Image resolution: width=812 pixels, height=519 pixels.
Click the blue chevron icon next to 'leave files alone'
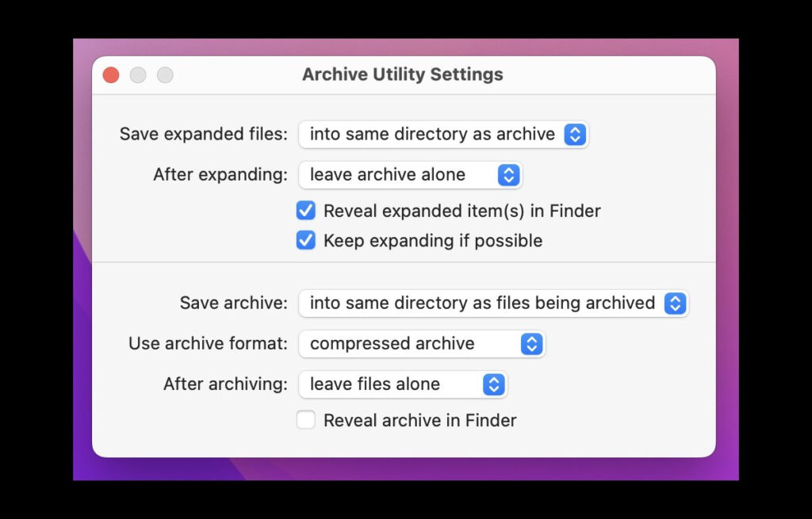493,384
